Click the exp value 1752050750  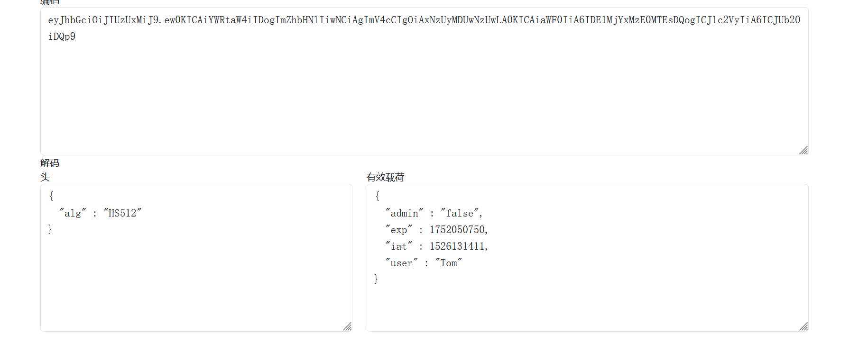(457, 230)
